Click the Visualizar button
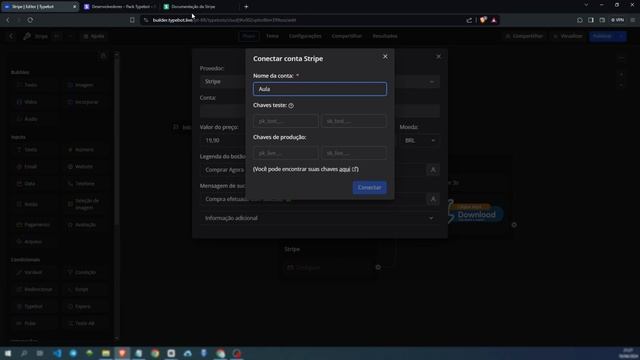This screenshot has height=360, width=640. coord(567,36)
